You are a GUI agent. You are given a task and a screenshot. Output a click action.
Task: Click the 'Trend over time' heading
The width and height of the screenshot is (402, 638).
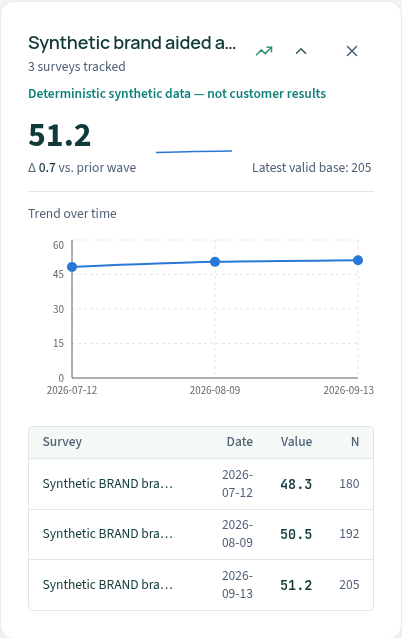pos(72,214)
